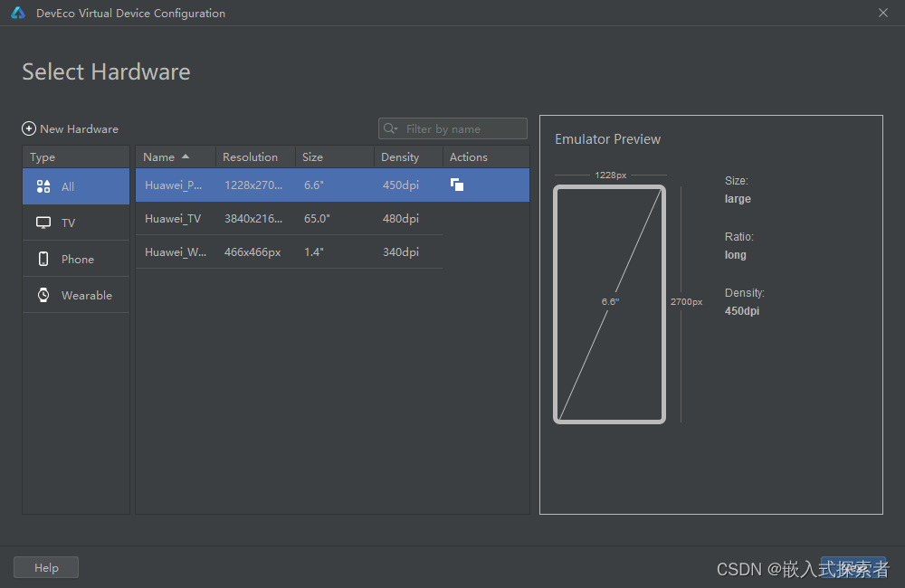Click the 1.4" size cell

pyautogui.click(x=313, y=252)
